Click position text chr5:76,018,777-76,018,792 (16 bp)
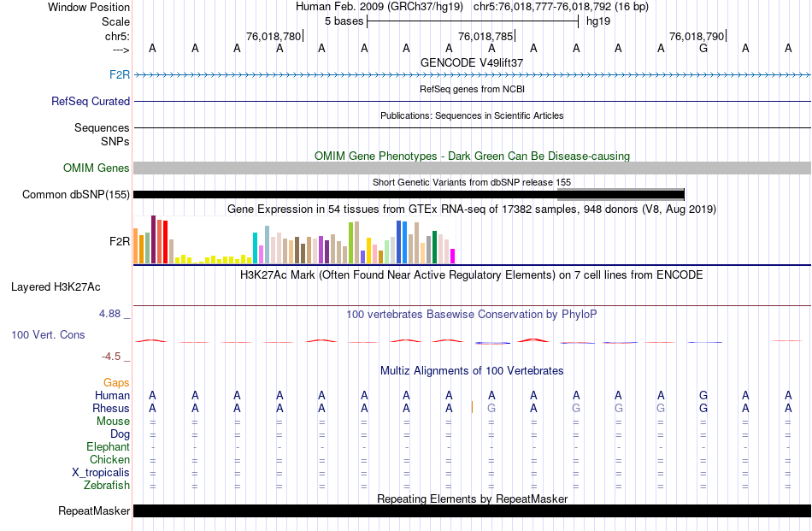The image size is (812, 531). pos(561,7)
